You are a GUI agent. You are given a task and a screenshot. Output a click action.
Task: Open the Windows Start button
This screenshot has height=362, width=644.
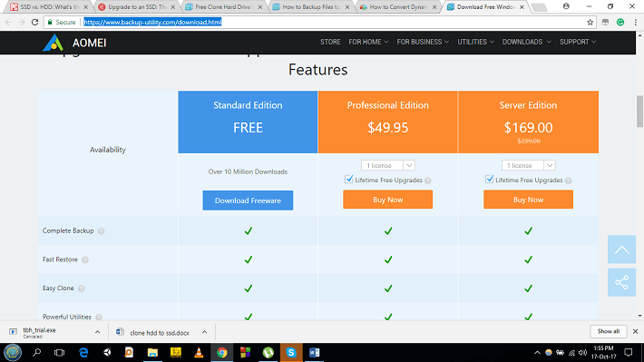[13, 353]
